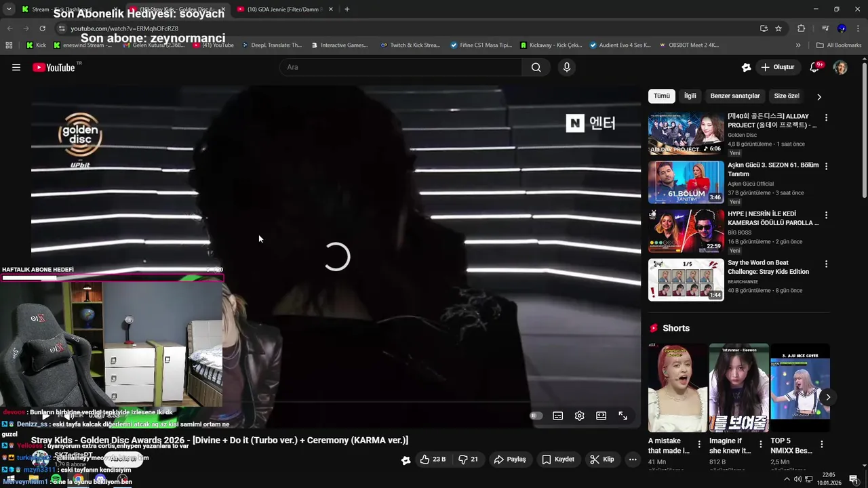Open options for Say the Word video
The image size is (868, 488).
click(826, 264)
